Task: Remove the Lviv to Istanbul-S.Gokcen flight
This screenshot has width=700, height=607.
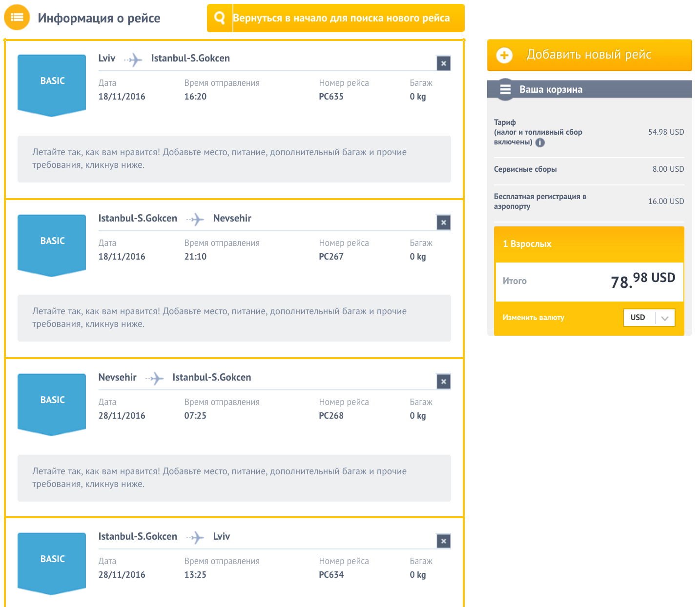Action: (443, 63)
